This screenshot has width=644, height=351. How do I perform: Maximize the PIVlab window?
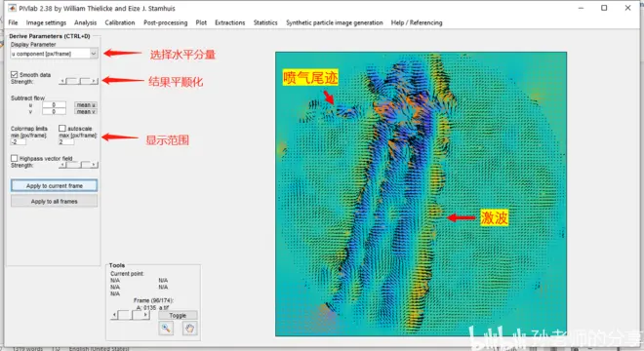tap(604, 8)
